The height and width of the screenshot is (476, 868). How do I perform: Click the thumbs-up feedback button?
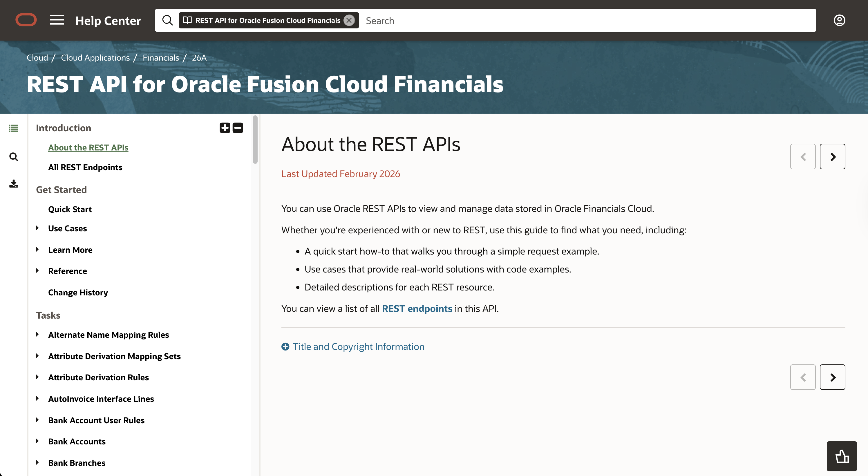841,456
